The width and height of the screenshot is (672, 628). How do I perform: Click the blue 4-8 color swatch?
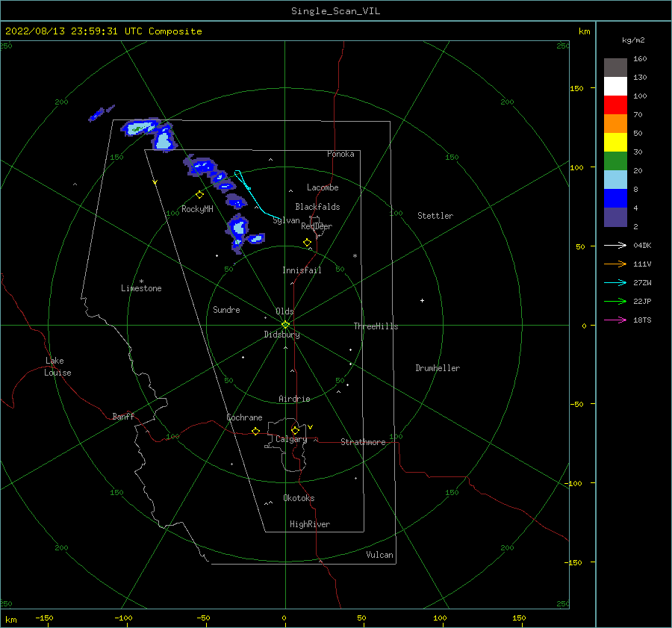coord(615,198)
